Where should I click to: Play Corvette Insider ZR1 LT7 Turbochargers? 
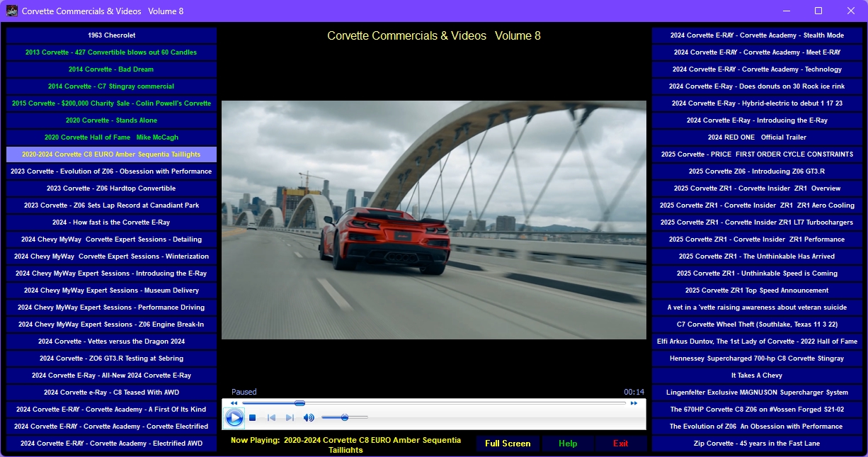tap(757, 222)
